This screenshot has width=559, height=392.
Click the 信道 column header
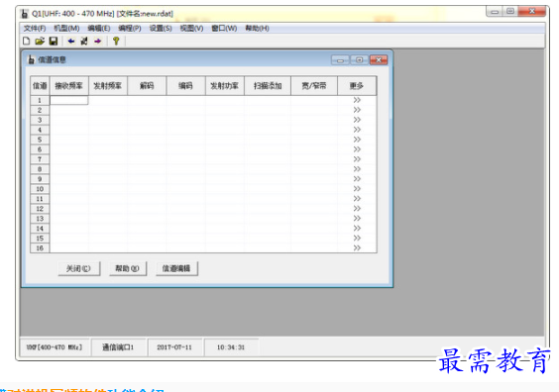pyautogui.click(x=40, y=86)
